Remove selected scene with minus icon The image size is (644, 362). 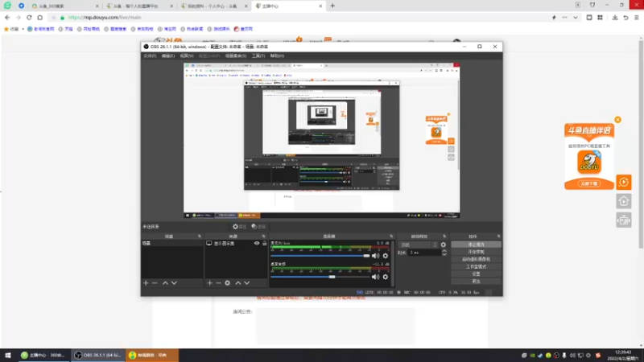[155, 283]
